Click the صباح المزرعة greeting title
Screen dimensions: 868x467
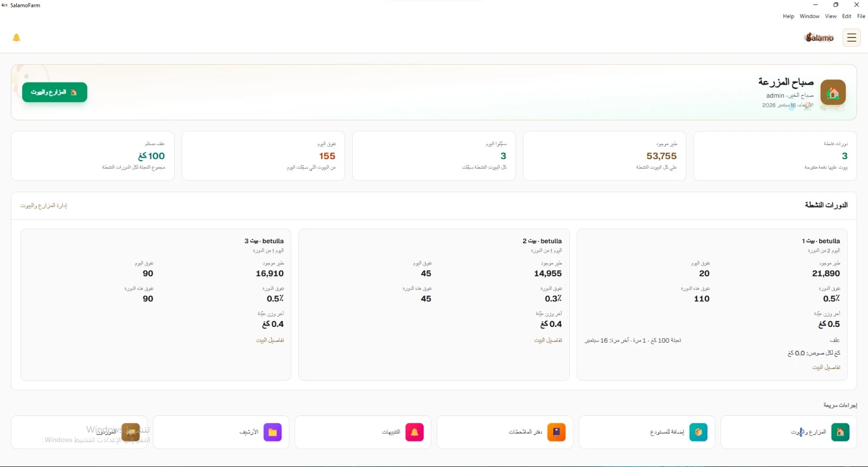(x=786, y=82)
